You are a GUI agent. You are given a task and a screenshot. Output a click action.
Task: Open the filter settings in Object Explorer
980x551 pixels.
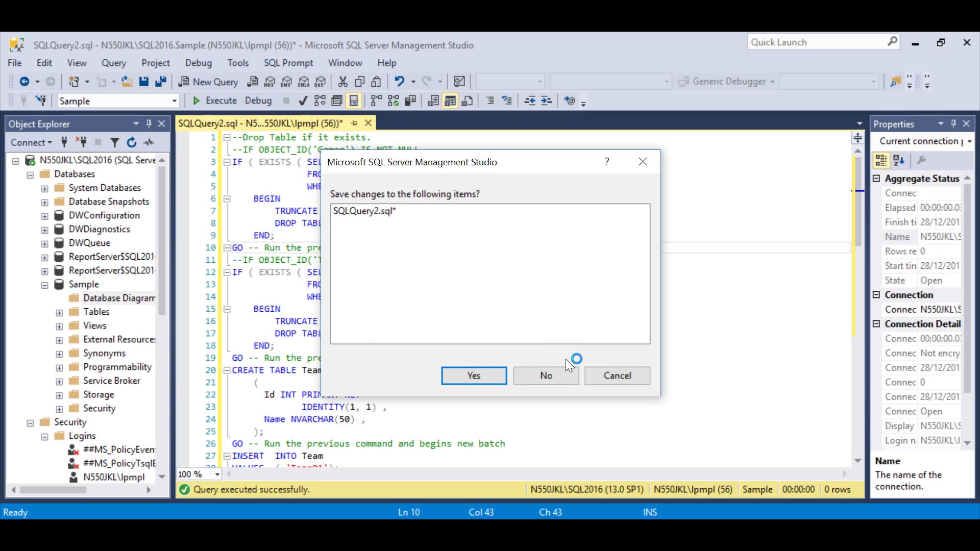coord(114,142)
